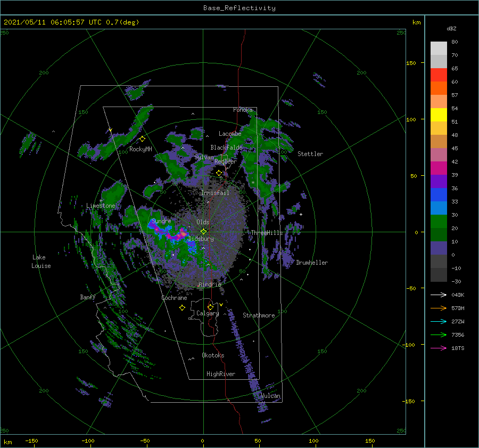Click the Banff label

[x=88, y=297]
